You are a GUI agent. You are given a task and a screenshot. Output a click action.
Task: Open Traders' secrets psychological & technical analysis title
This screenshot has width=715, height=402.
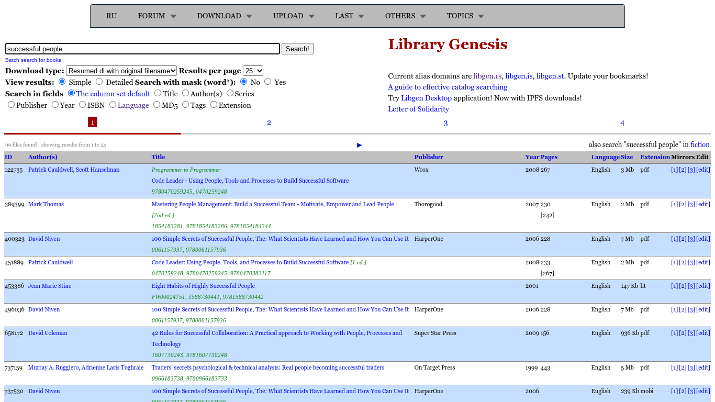[268, 367]
